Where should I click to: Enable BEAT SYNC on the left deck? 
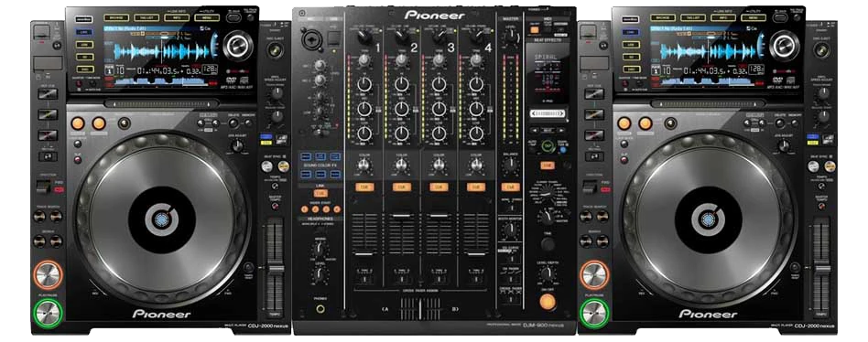(x=266, y=166)
